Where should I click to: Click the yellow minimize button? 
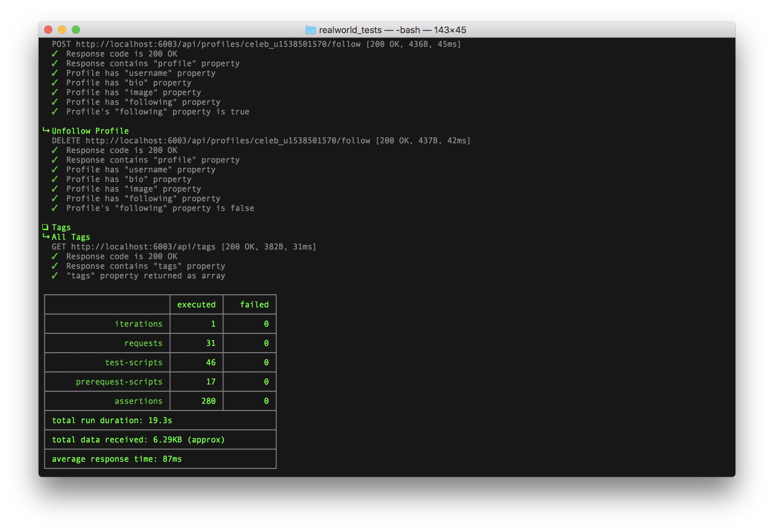click(62, 30)
